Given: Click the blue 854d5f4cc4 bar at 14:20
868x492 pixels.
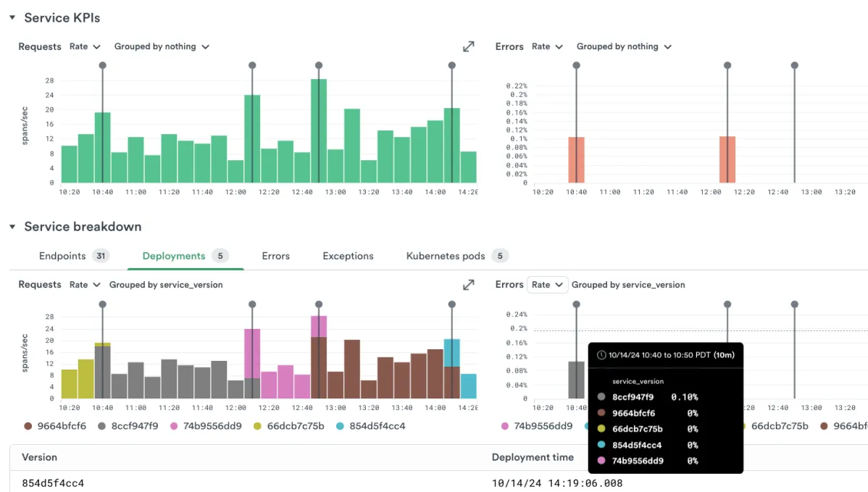Looking at the screenshot, I should pos(468,386).
